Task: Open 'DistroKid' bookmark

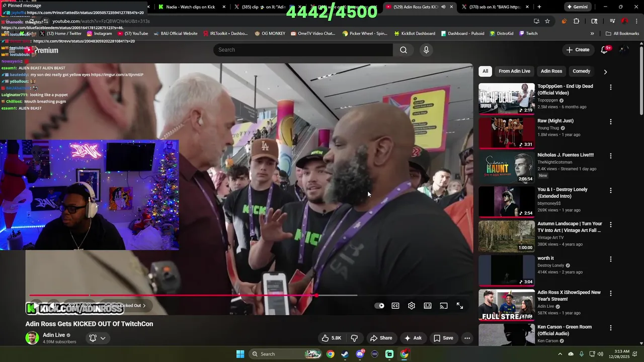Action: (x=501, y=34)
